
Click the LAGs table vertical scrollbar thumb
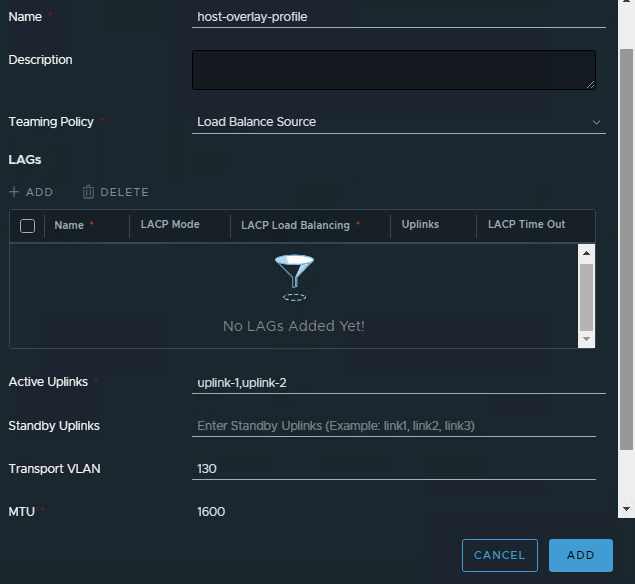click(x=587, y=296)
